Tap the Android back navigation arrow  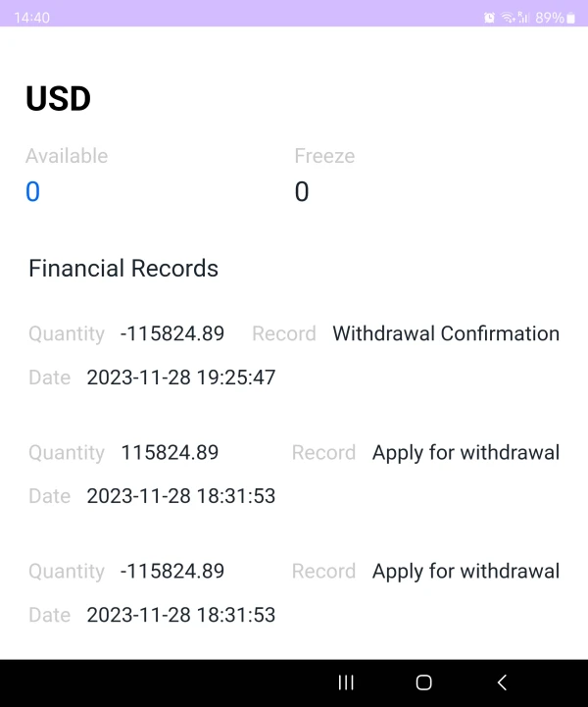[x=502, y=682]
